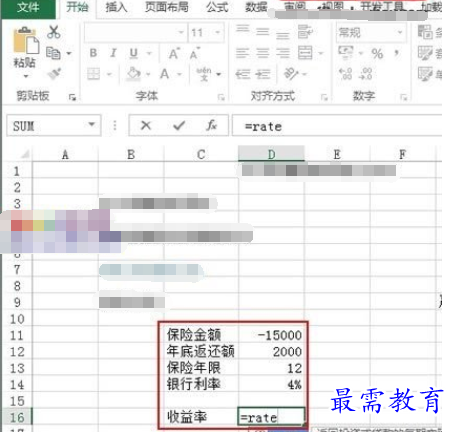This screenshot has height=432, width=452.
Task: Click the font color A
Action: click(x=165, y=74)
